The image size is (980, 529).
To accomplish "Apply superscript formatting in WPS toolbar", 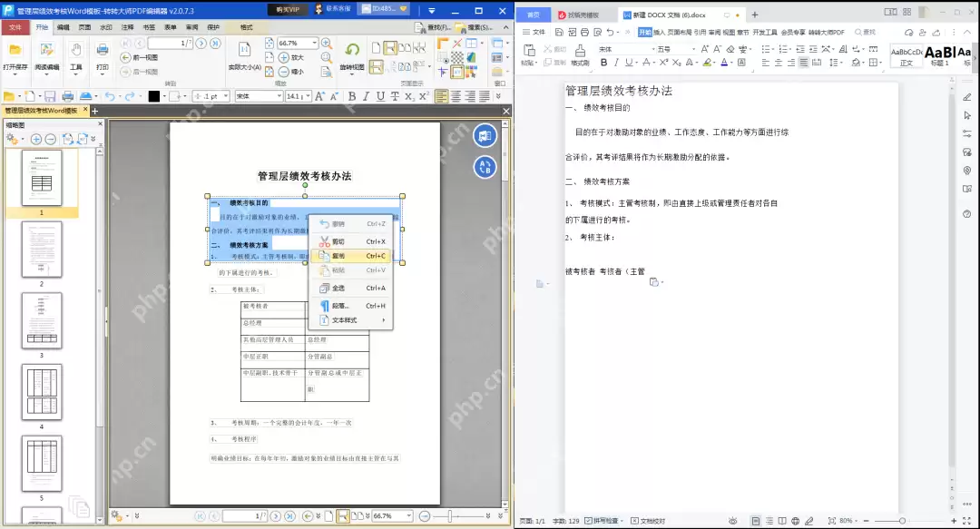I will coord(662,63).
